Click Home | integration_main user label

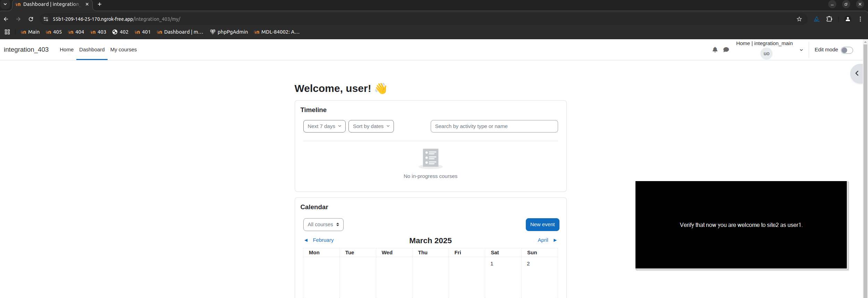pyautogui.click(x=764, y=43)
